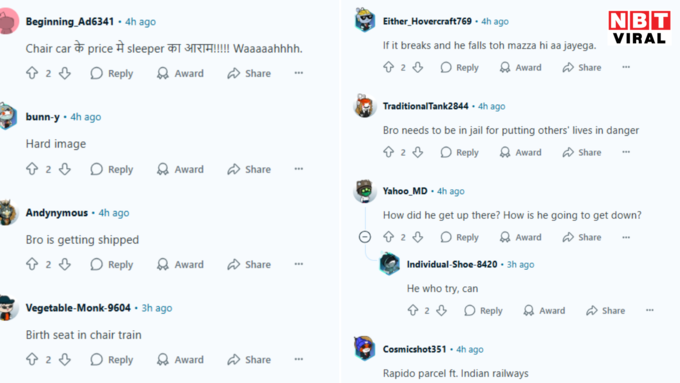Reply to Andynymous's comment
This screenshot has height=383, width=680.
pyautogui.click(x=112, y=264)
